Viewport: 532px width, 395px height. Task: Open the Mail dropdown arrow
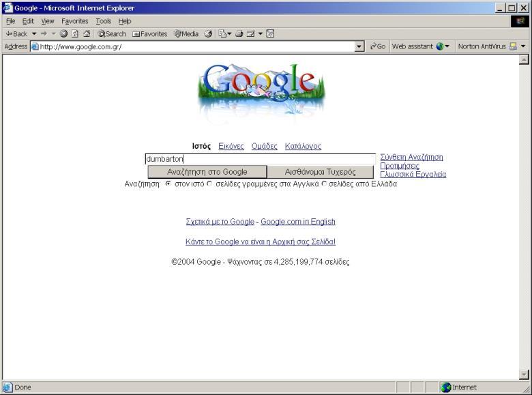pos(229,34)
